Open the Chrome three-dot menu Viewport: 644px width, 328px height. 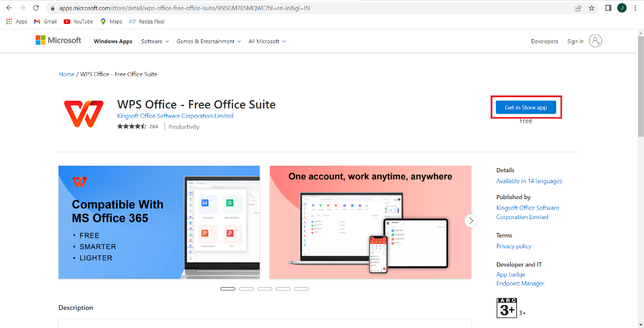tap(636, 8)
